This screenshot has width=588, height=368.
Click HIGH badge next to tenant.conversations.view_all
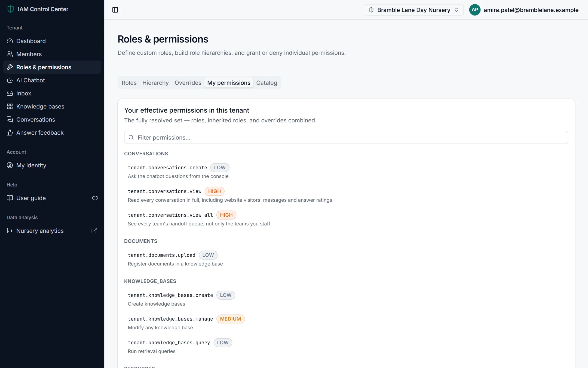(226, 215)
